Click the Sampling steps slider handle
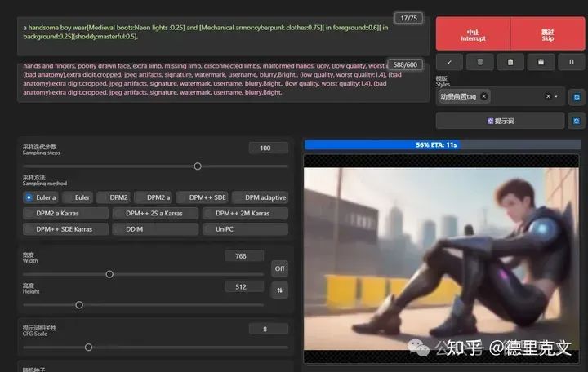 point(198,166)
